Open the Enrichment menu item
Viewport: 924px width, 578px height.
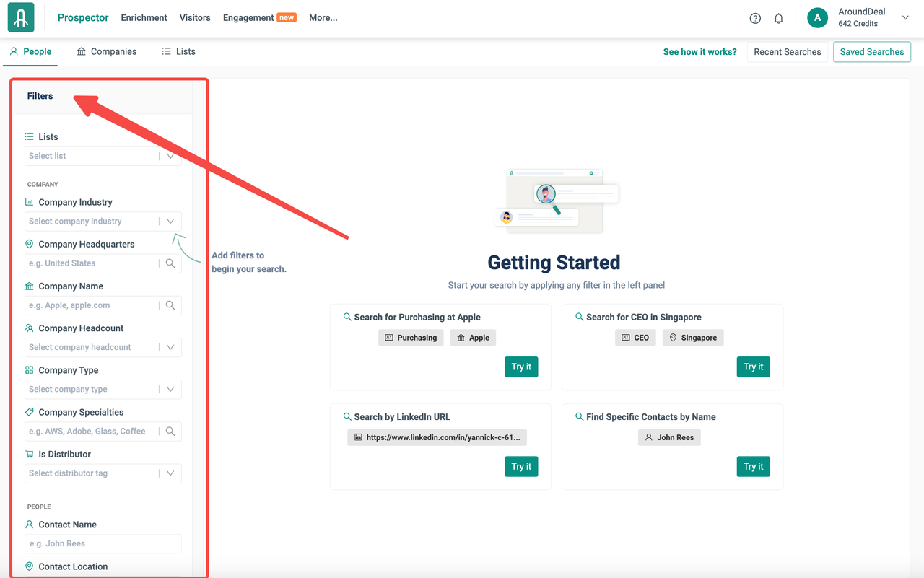pyautogui.click(x=144, y=18)
